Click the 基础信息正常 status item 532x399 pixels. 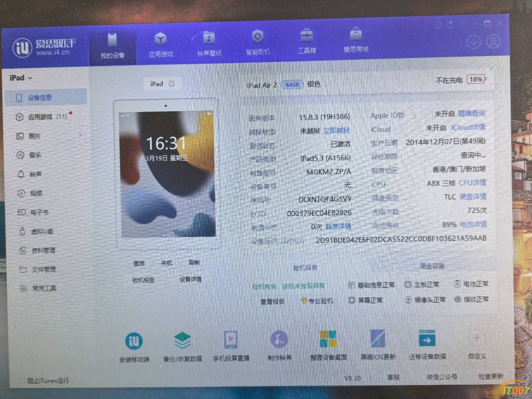click(x=372, y=285)
